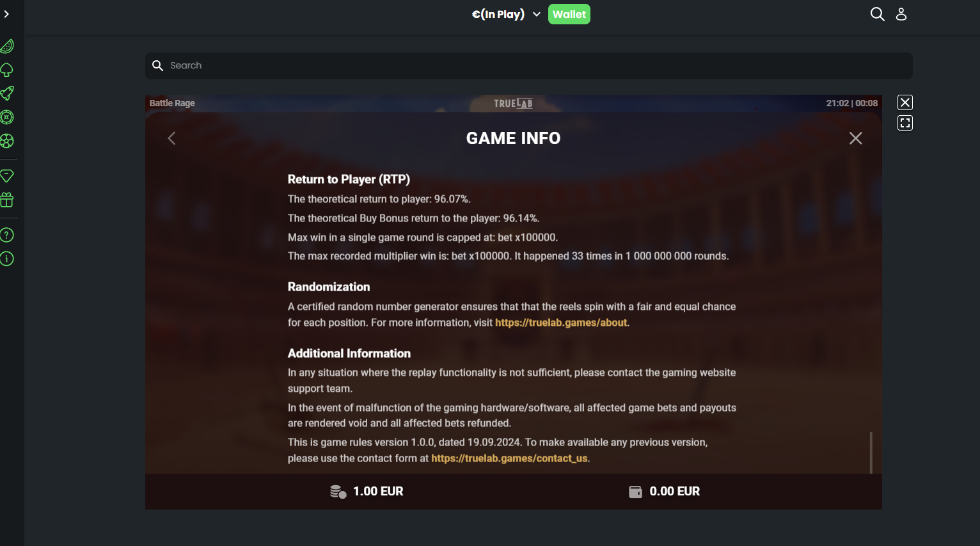Open the rocket crash games icon

pos(7,93)
